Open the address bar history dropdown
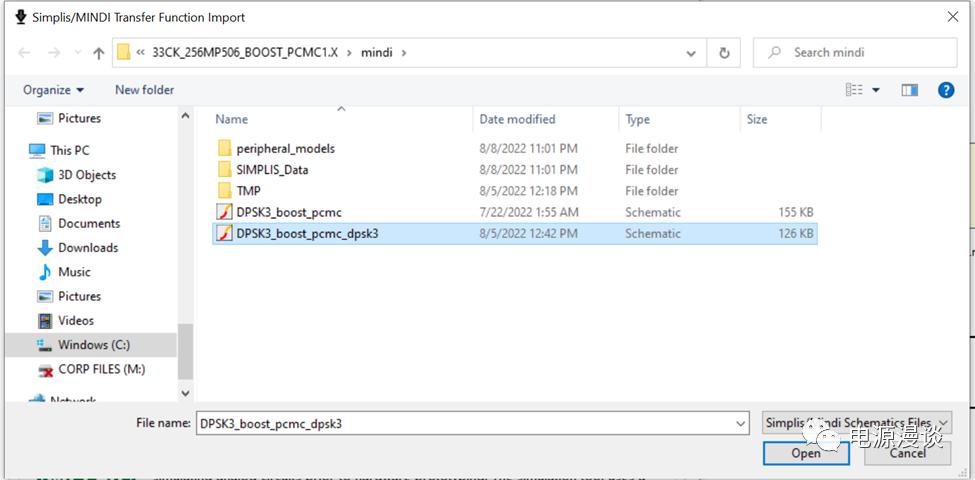975x480 pixels. (691, 53)
